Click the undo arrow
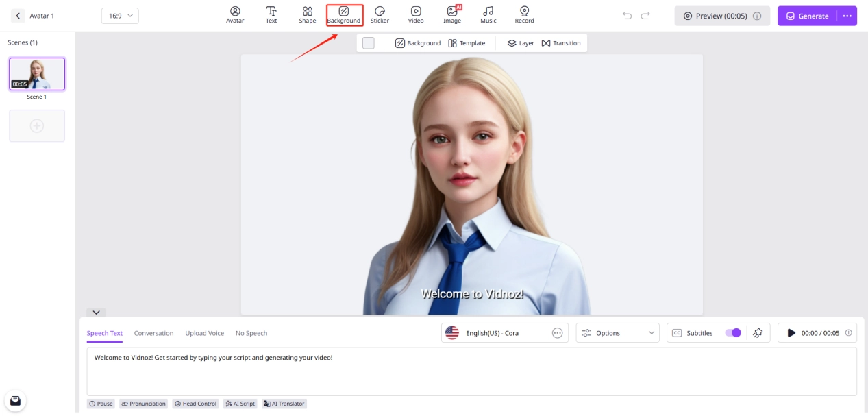 (x=627, y=16)
